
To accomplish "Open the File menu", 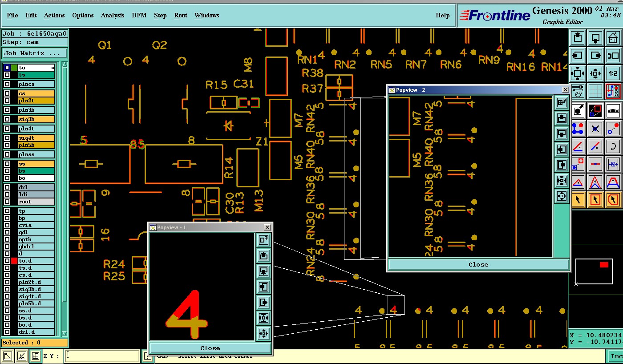I will click(12, 15).
